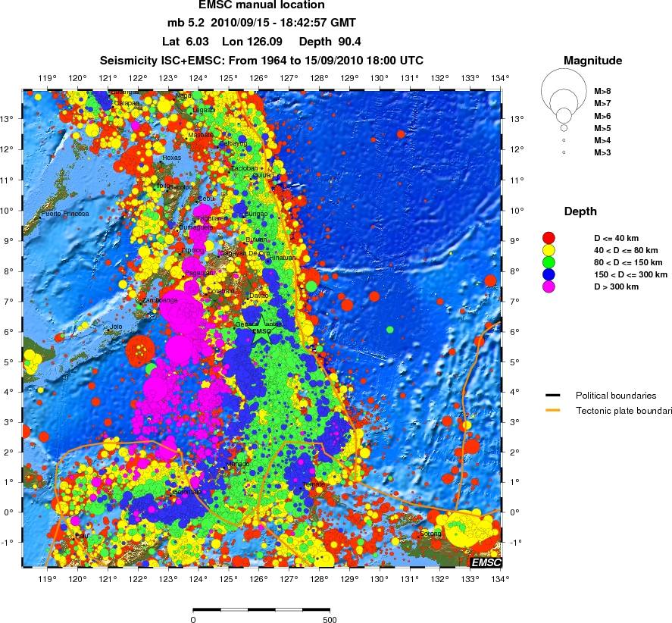Click the '0°' right latitude tick label
The image size is (672, 623).
514,512
